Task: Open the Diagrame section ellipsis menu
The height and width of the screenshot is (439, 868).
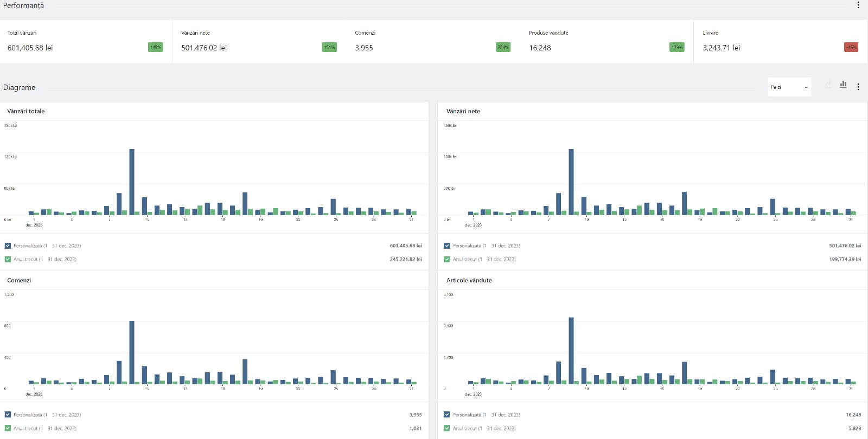Action: 858,87
